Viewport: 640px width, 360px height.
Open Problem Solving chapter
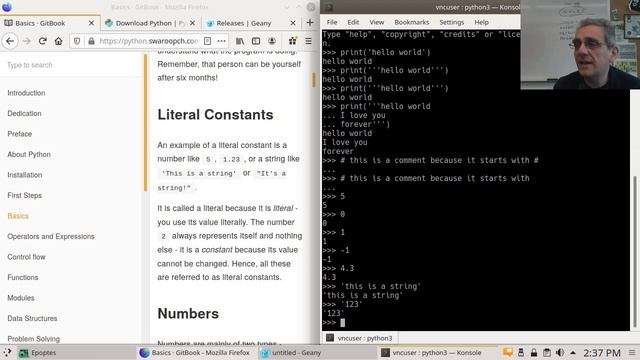tap(33, 339)
